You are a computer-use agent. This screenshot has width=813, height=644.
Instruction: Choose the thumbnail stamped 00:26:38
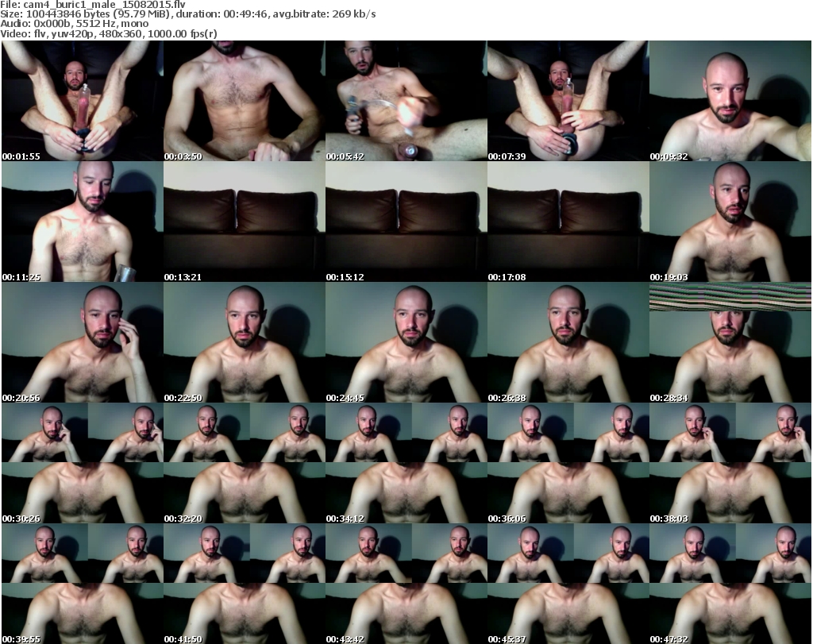[568, 342]
